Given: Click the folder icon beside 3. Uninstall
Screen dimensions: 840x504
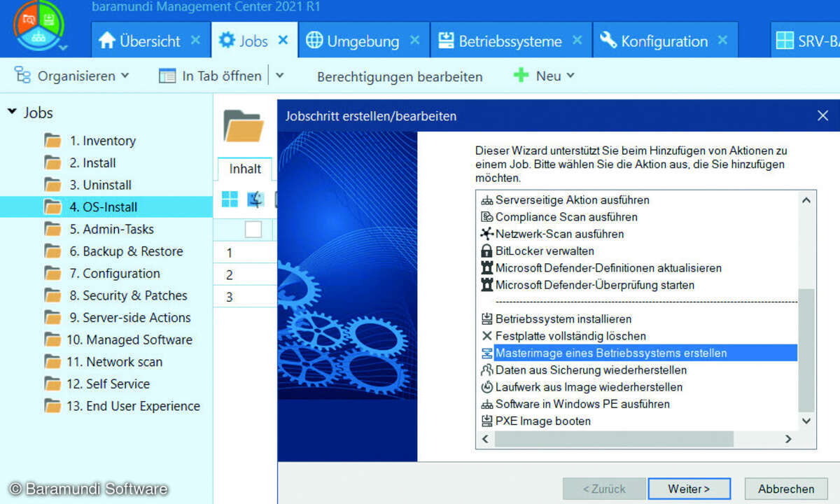Looking at the screenshot, I should click(52, 185).
